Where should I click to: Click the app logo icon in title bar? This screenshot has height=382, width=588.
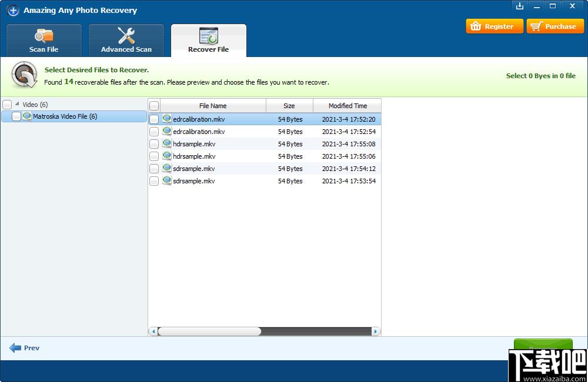click(13, 11)
